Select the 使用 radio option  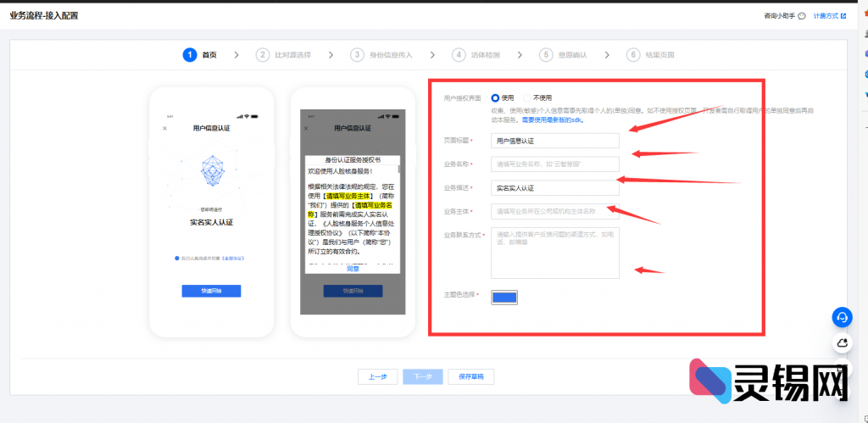click(x=496, y=98)
